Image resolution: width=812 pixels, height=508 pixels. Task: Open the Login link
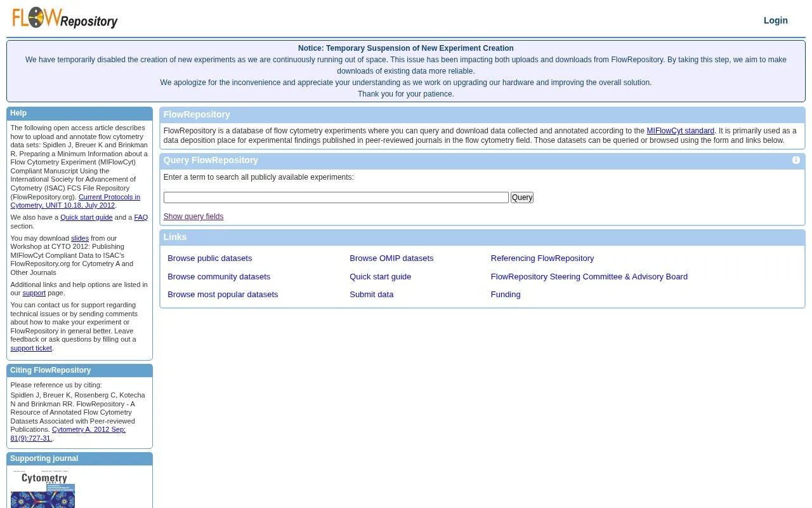click(x=775, y=20)
